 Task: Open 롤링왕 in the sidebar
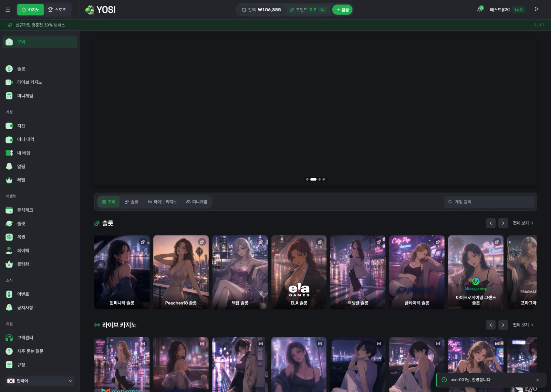40,264
